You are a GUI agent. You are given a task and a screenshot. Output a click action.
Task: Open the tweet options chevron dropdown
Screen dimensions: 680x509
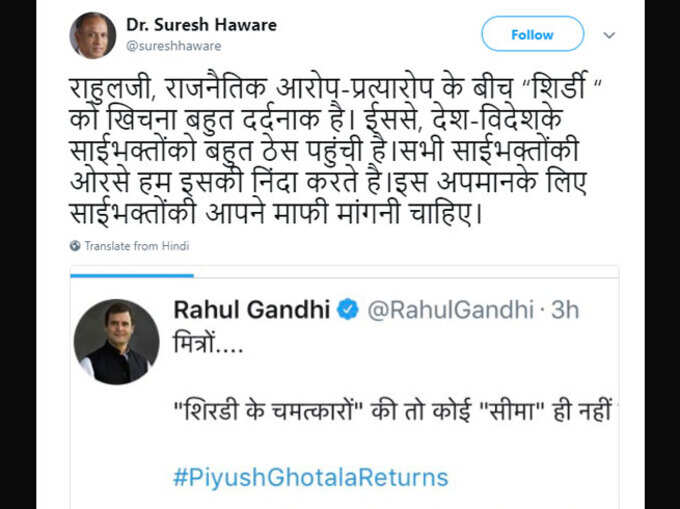pyautogui.click(x=609, y=35)
